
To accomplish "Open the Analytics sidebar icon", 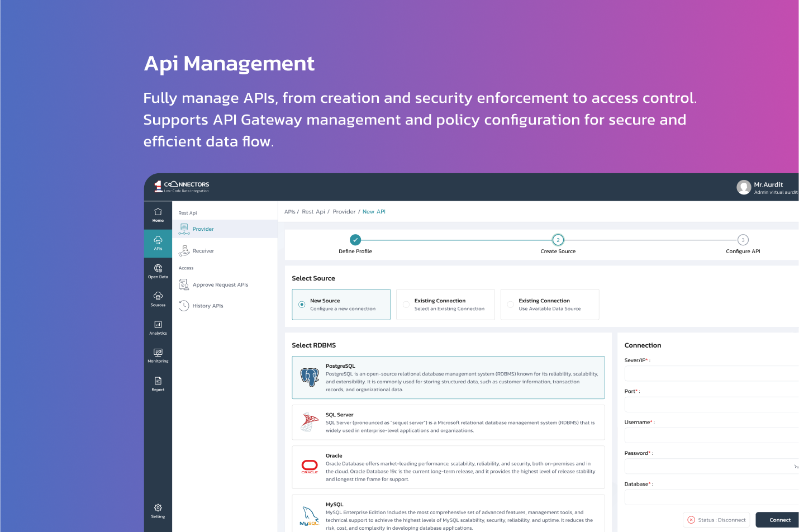I will [x=158, y=327].
